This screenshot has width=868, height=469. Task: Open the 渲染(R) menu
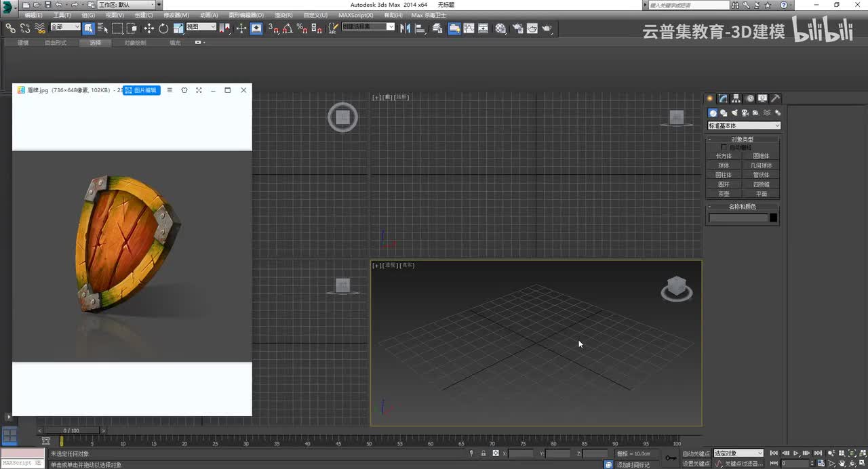coord(283,15)
